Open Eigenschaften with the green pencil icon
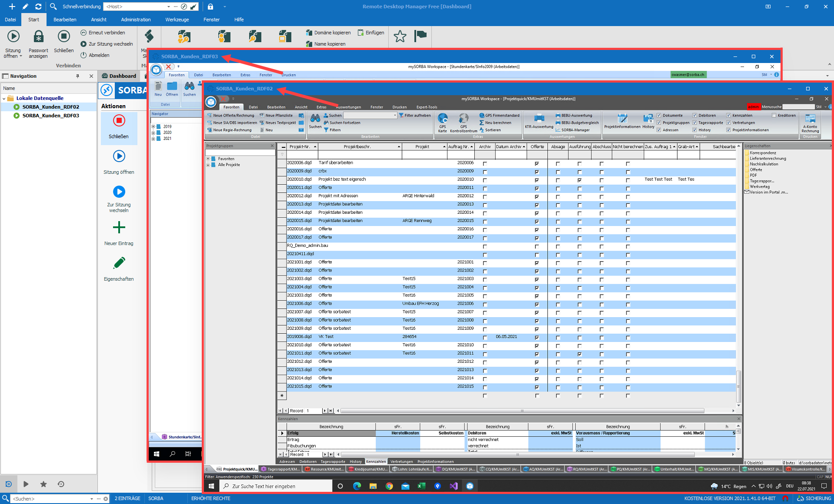Viewport: 834px width, 504px height. (119, 263)
